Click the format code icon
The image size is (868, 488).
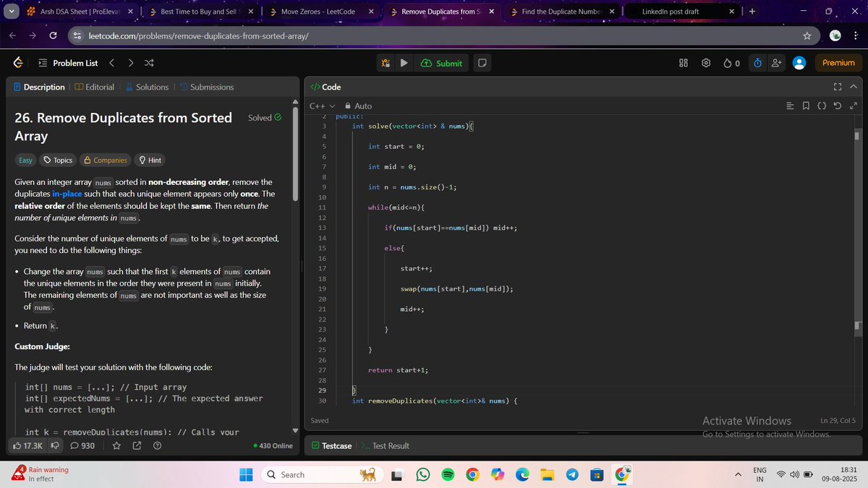(x=790, y=106)
